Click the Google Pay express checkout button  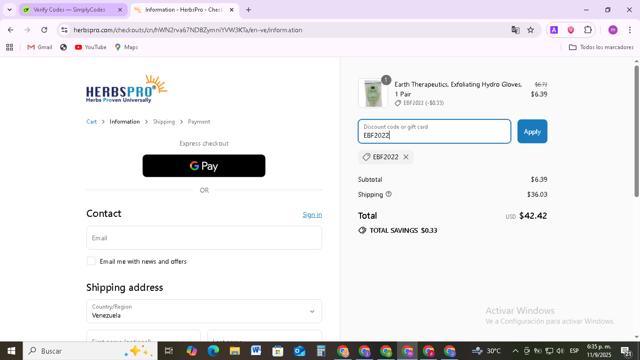(204, 166)
